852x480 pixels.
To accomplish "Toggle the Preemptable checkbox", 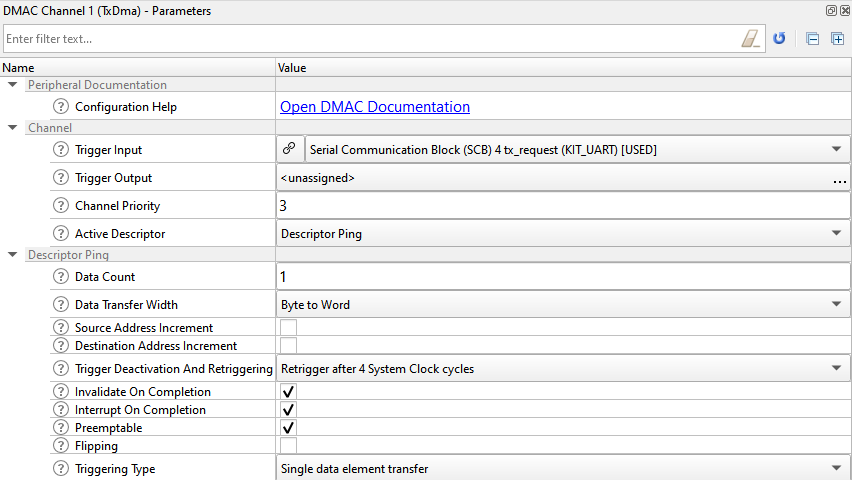I will click(289, 427).
